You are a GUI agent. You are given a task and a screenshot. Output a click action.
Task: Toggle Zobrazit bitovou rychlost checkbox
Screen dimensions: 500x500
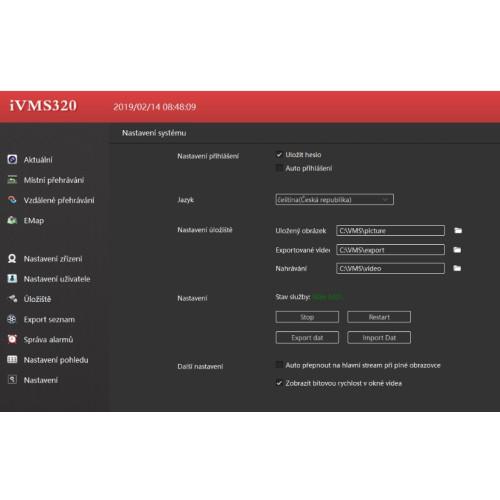pyautogui.click(x=279, y=383)
